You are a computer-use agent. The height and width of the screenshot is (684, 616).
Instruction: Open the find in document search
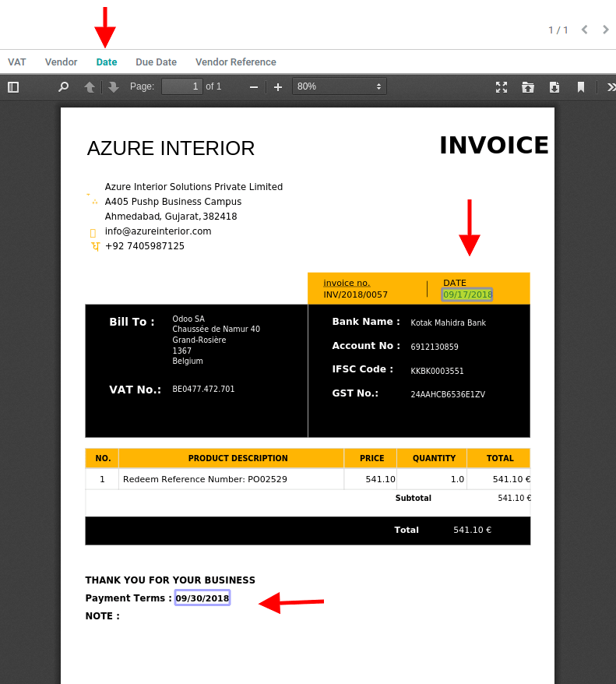click(64, 86)
